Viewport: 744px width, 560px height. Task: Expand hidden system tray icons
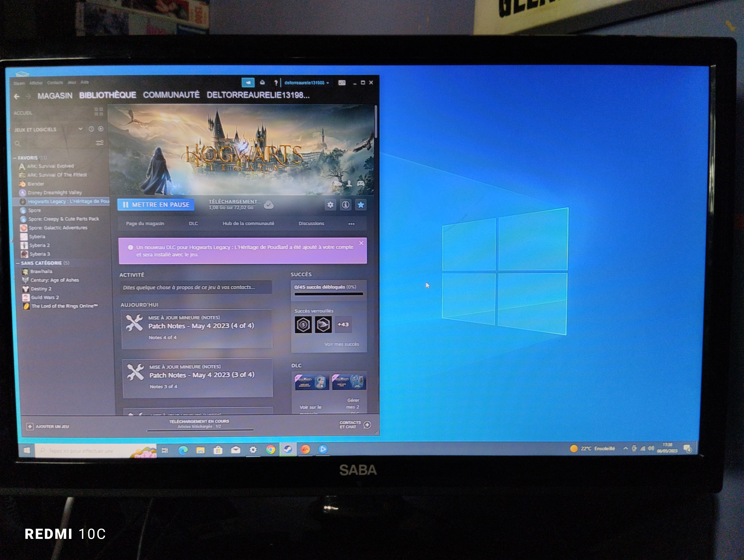coord(625,448)
